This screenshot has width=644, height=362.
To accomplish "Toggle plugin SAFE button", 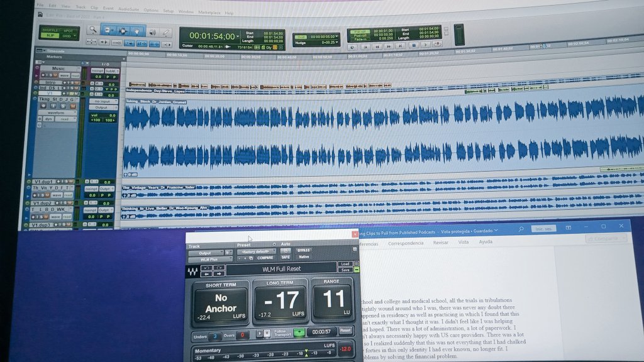I will click(x=286, y=257).
